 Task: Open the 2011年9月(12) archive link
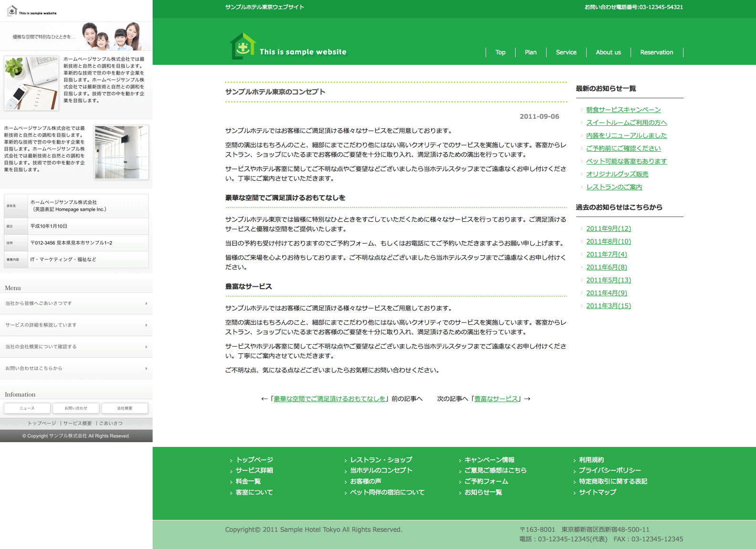tap(608, 228)
